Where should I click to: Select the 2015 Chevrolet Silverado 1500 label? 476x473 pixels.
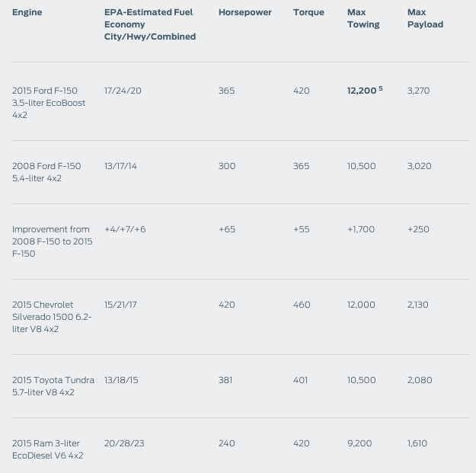[52, 317]
